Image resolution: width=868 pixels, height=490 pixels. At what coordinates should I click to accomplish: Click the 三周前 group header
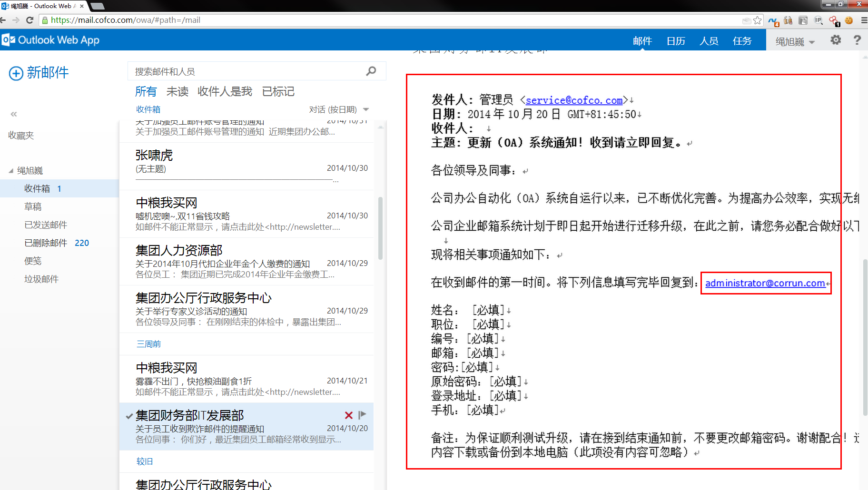(149, 344)
